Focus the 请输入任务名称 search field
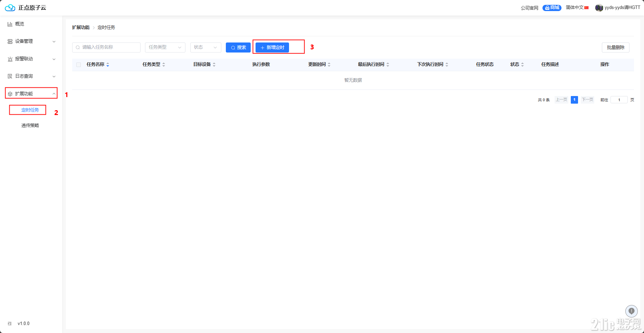The width and height of the screenshot is (644, 333). pos(106,47)
